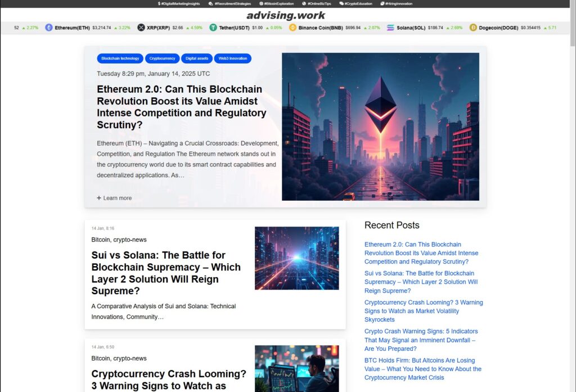Image resolution: width=576 pixels, height=392 pixels.
Task: Click the Dogecoin DOGE icon in ticker
Action: [473, 28]
